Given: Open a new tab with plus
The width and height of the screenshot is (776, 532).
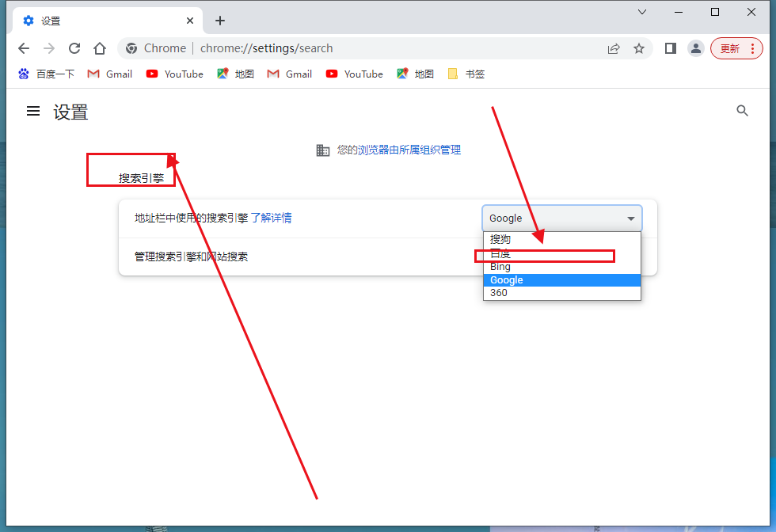Looking at the screenshot, I should pyautogui.click(x=220, y=21).
